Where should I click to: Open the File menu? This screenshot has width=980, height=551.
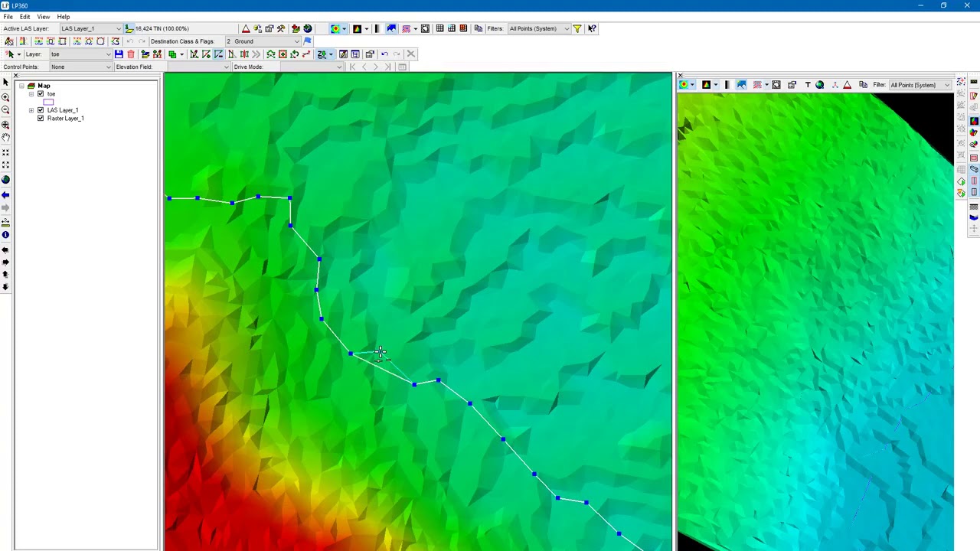pos(8,17)
